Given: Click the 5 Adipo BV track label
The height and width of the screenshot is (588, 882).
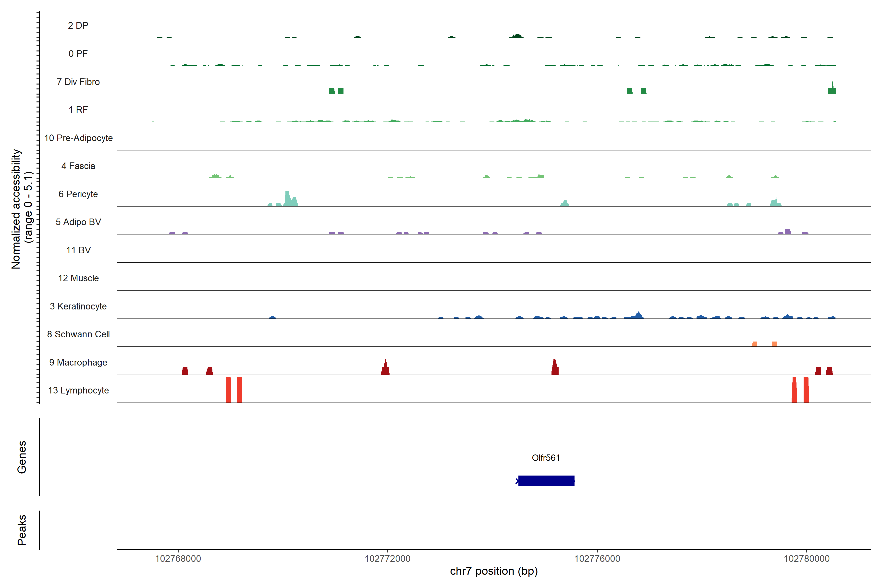Looking at the screenshot, I should click(78, 222).
